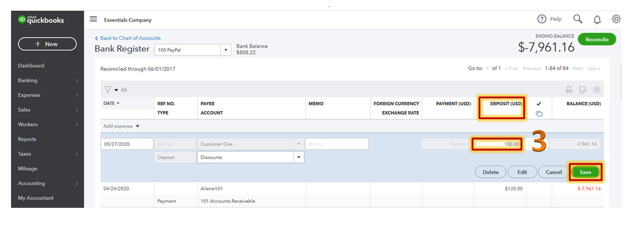Open the settings gear in header

616,19
